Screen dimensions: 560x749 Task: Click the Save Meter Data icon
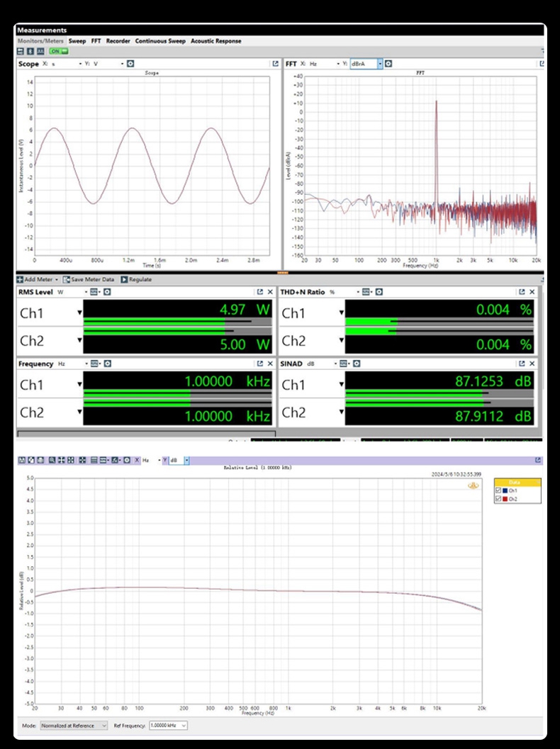point(67,279)
